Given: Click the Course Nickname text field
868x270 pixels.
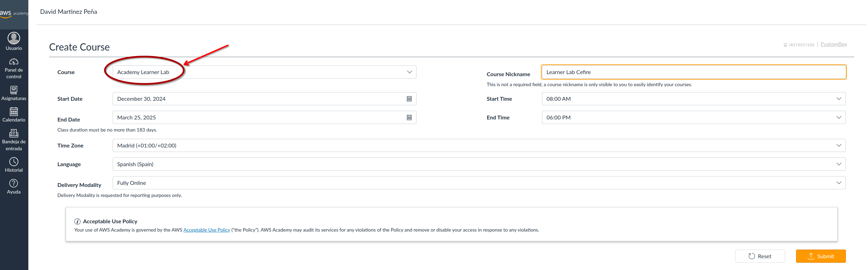Looking at the screenshot, I should [693, 72].
